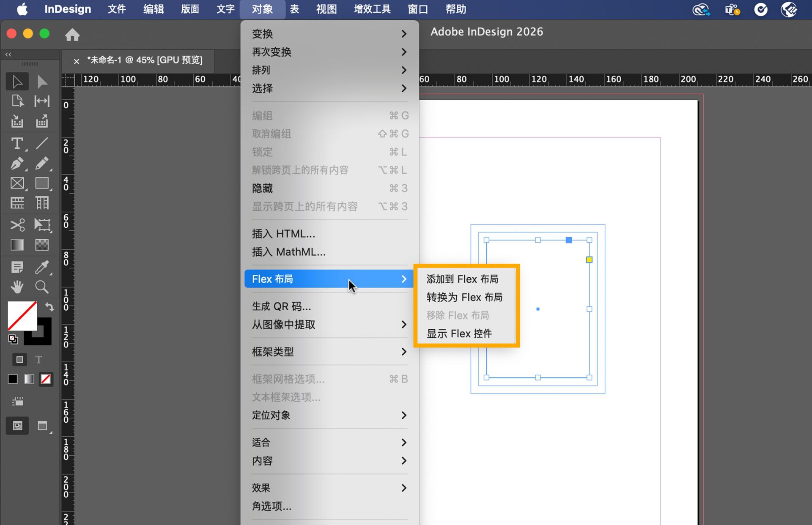Click the black fill color swatch

point(12,379)
